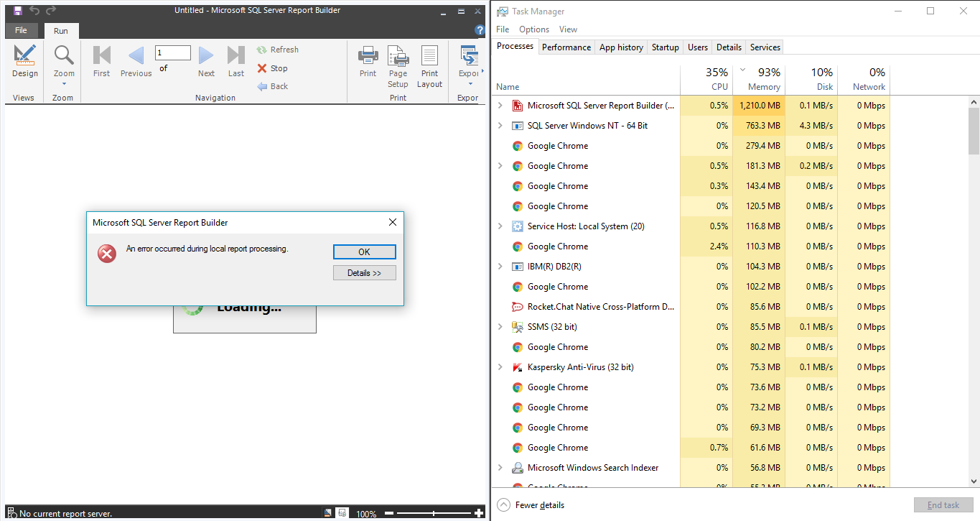Expand Service Host: Local System (20)

tap(500, 226)
